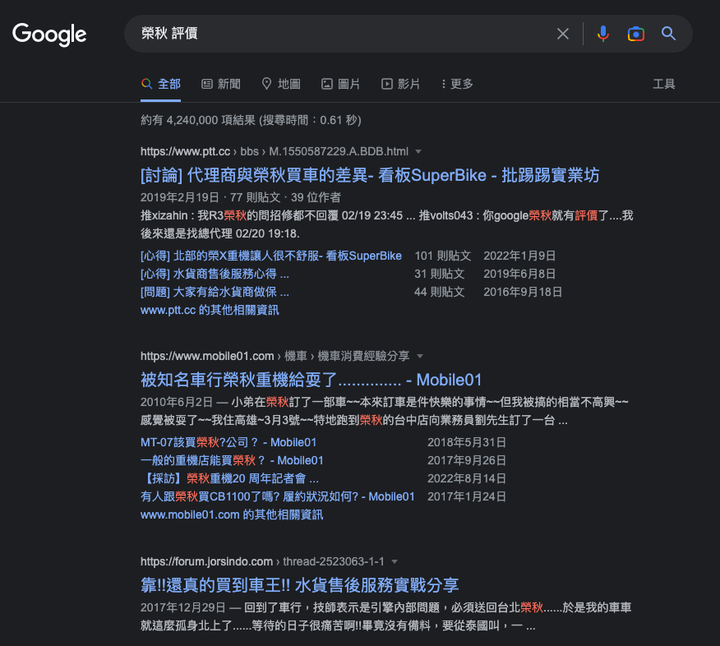Expand the dropdown arrow beside ptt.cc URL
Viewport: 720px width, 646px height.
[x=418, y=152]
